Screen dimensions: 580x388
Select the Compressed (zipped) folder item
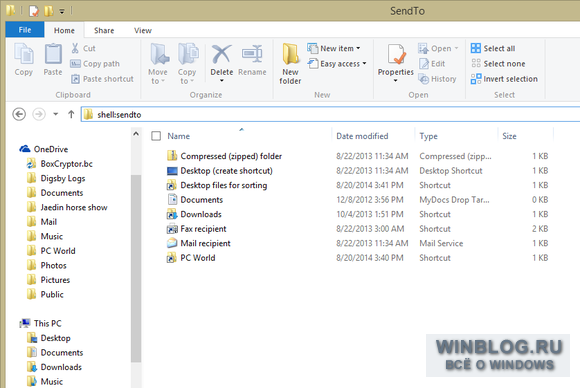231,156
